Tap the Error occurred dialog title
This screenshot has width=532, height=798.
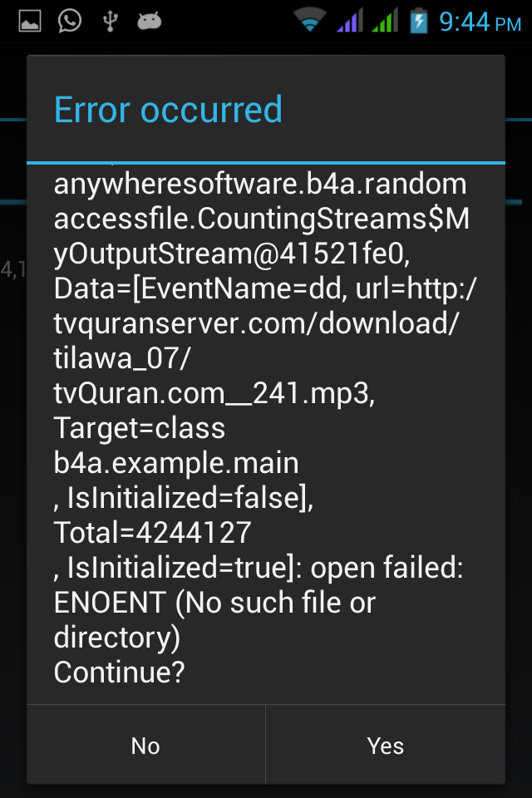coord(168,110)
